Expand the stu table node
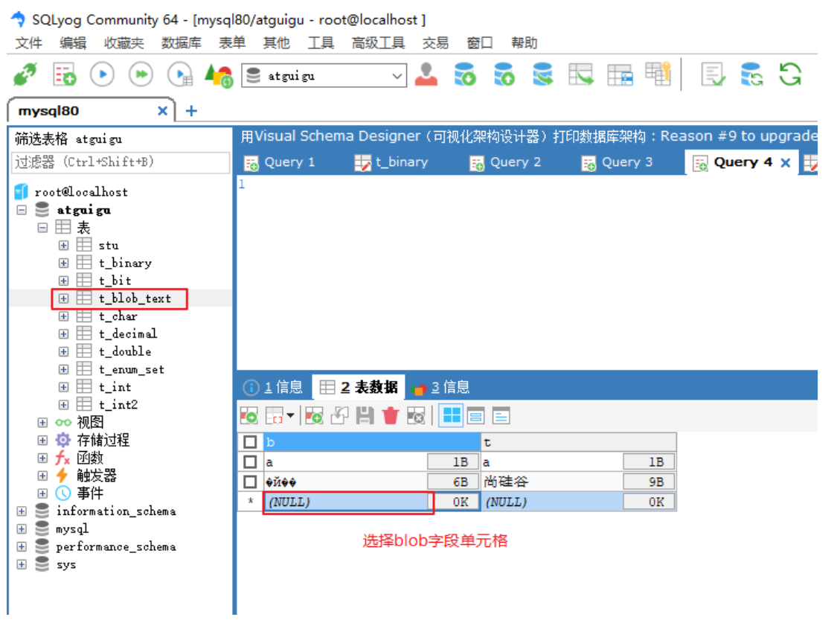Screen dimensions: 840x620 click(x=64, y=246)
